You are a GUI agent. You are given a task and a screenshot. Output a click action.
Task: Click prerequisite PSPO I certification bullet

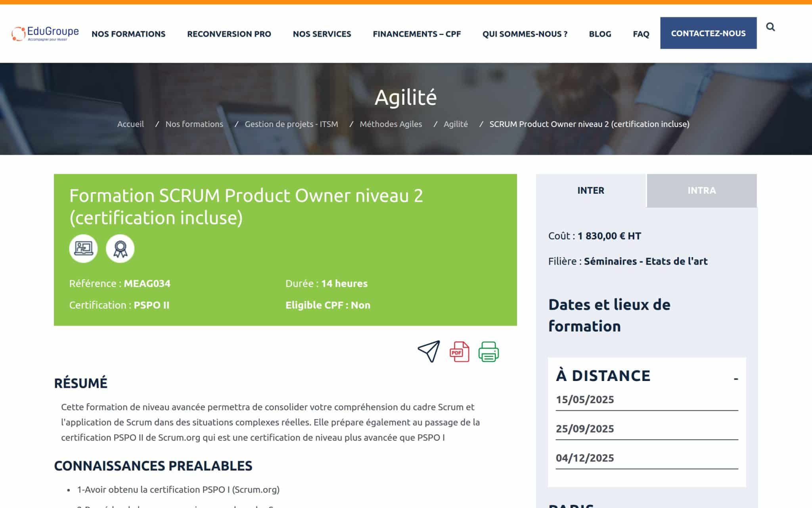click(x=178, y=489)
